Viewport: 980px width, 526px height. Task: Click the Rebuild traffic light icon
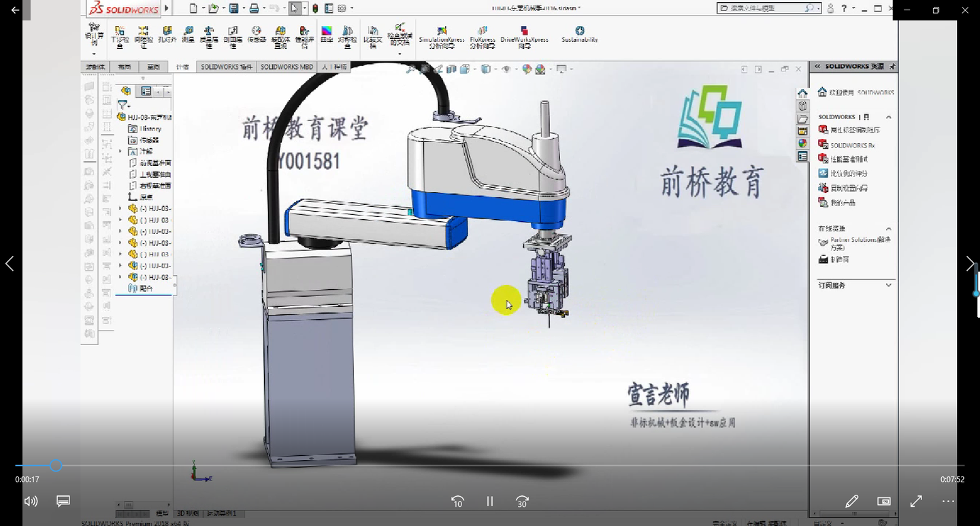tap(315, 8)
